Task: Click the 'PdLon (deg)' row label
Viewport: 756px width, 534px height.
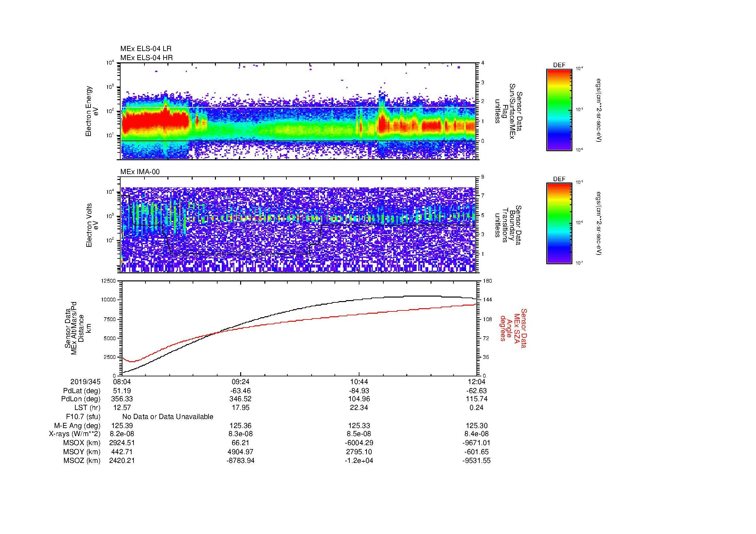Action: point(81,399)
